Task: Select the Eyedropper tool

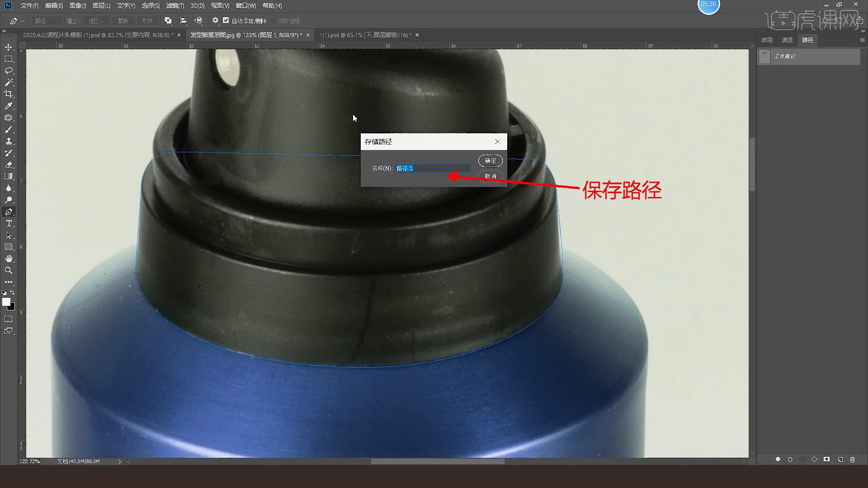Action: tap(9, 106)
